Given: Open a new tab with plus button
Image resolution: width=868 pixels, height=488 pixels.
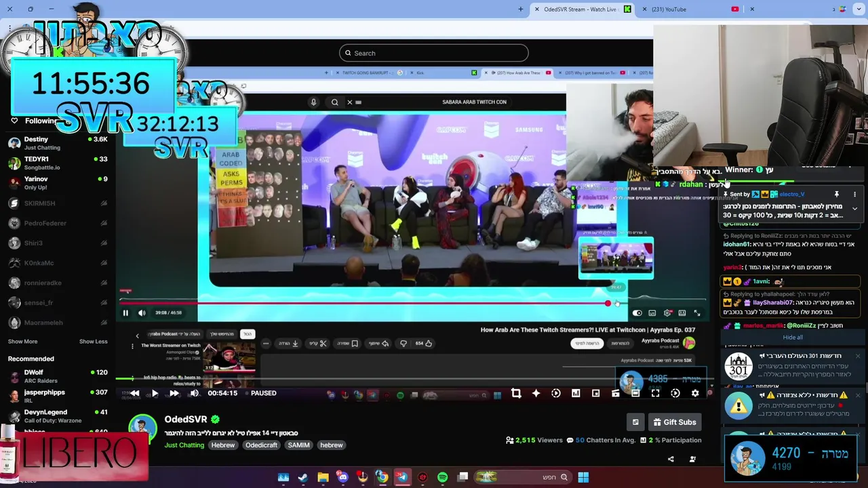Looking at the screenshot, I should [x=521, y=9].
